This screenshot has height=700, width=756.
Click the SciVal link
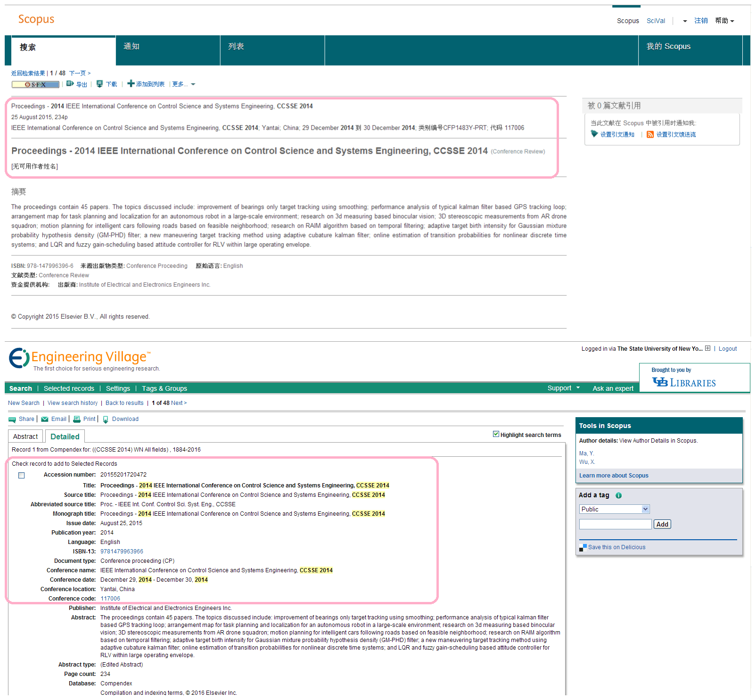(656, 21)
